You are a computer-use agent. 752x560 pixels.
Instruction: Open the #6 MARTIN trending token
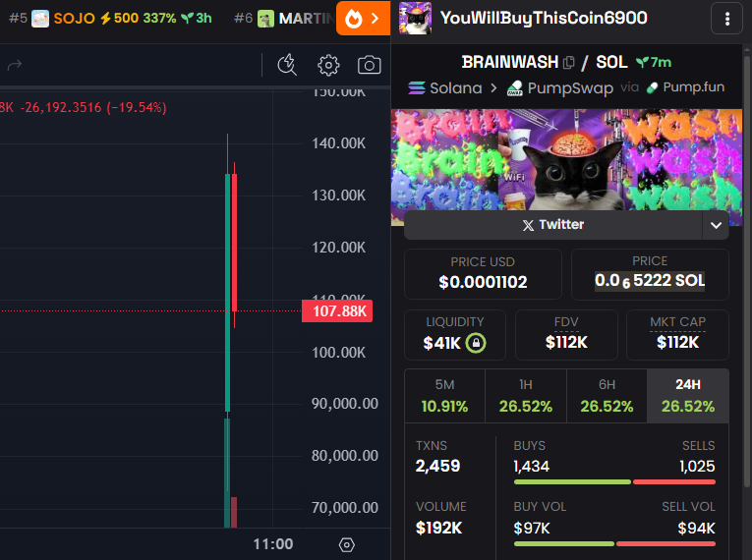pyautogui.click(x=284, y=19)
